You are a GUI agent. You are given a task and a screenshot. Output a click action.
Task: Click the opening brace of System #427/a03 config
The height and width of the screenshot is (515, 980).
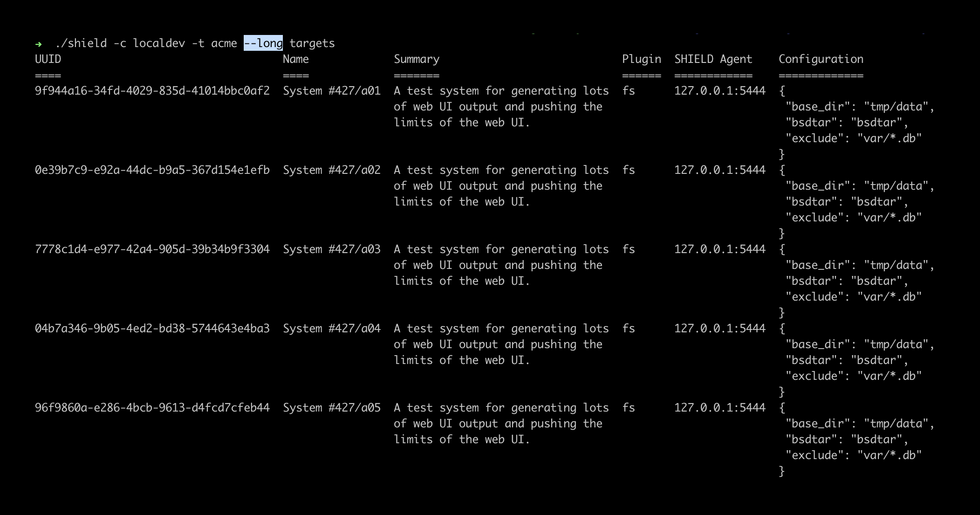pyautogui.click(x=782, y=249)
